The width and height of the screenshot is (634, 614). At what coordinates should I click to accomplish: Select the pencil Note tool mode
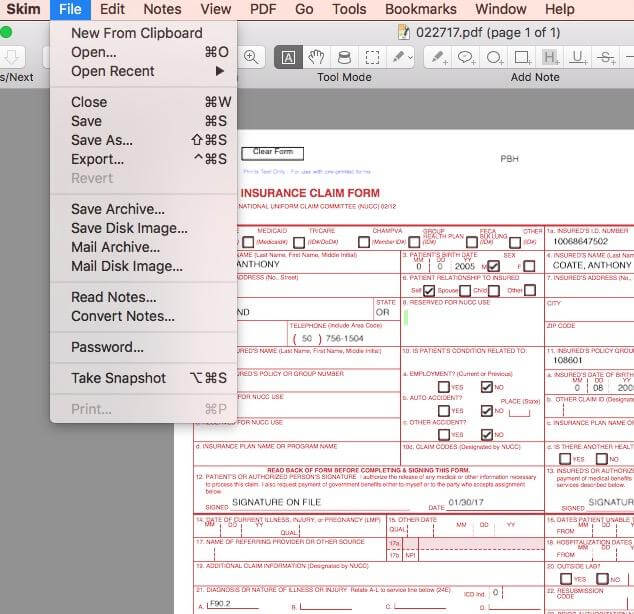[398, 57]
